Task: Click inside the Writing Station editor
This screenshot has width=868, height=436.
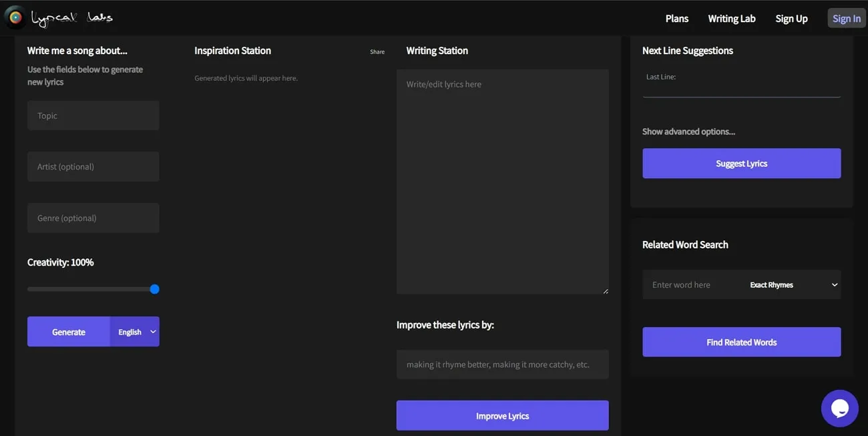Action: [502, 180]
